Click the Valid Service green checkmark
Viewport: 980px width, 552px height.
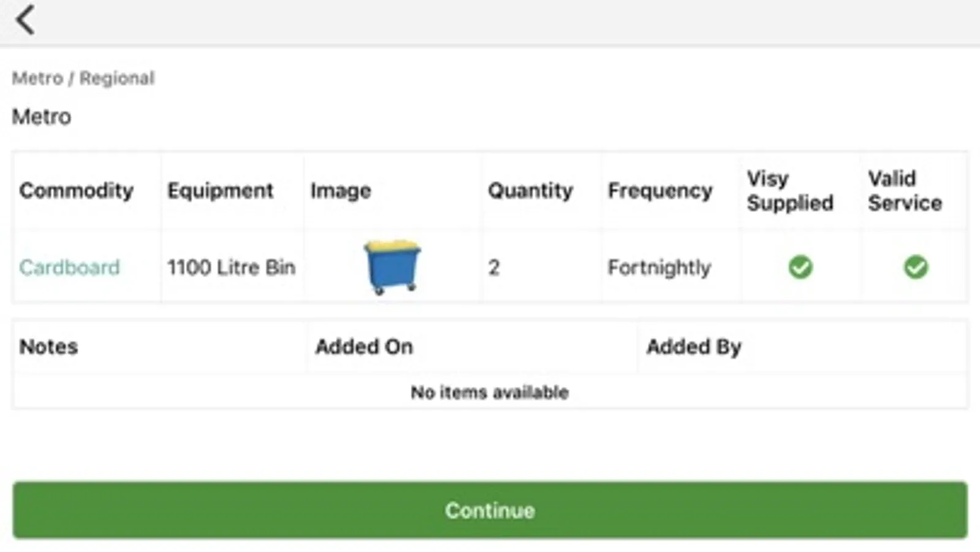click(916, 267)
